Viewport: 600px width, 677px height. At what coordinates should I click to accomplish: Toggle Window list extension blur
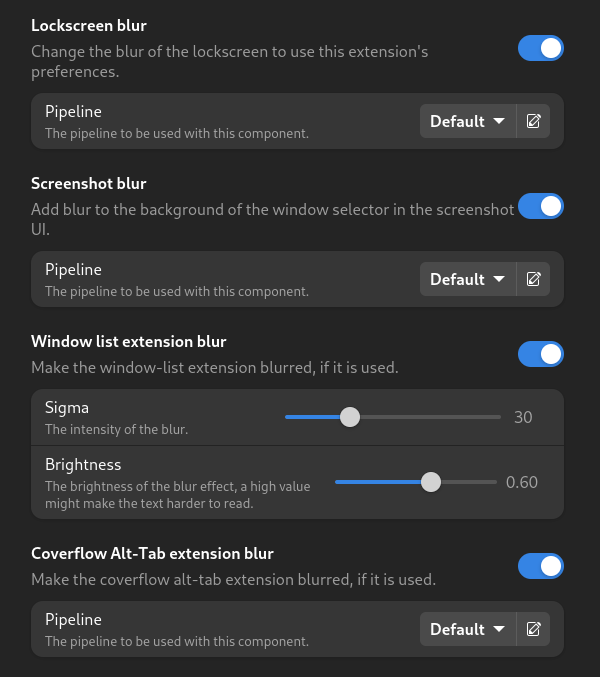tap(540, 354)
